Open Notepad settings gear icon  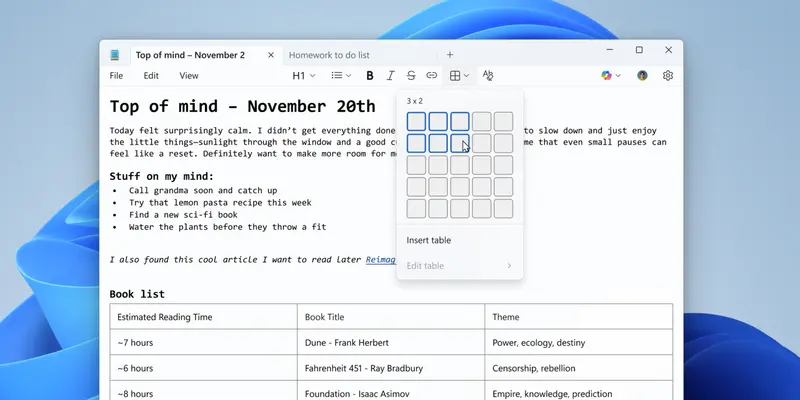[668, 75]
